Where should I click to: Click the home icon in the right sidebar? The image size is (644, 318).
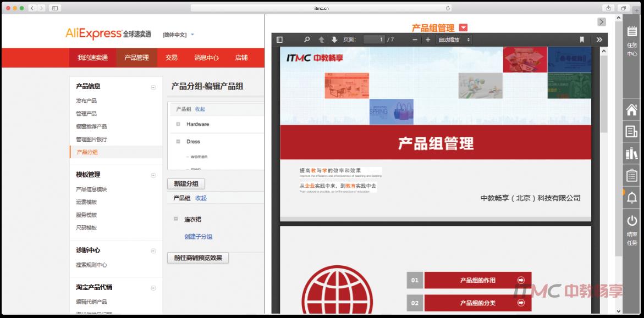click(631, 110)
